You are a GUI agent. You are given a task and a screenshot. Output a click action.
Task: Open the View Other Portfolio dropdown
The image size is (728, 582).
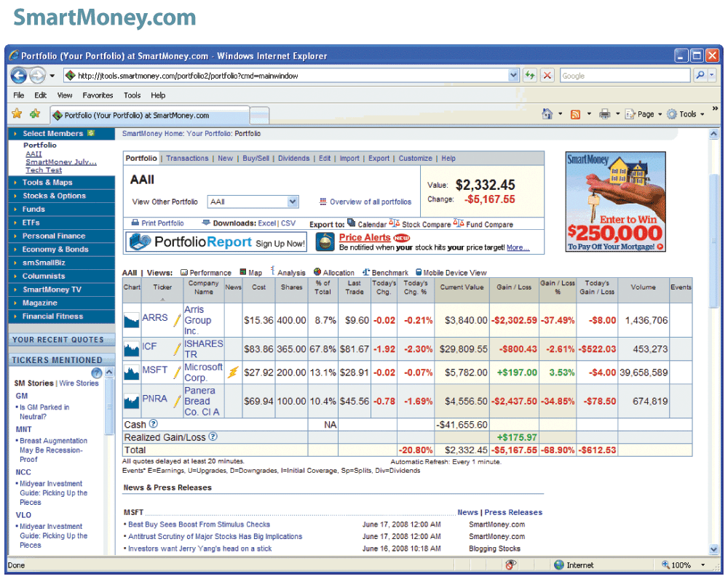(293, 202)
